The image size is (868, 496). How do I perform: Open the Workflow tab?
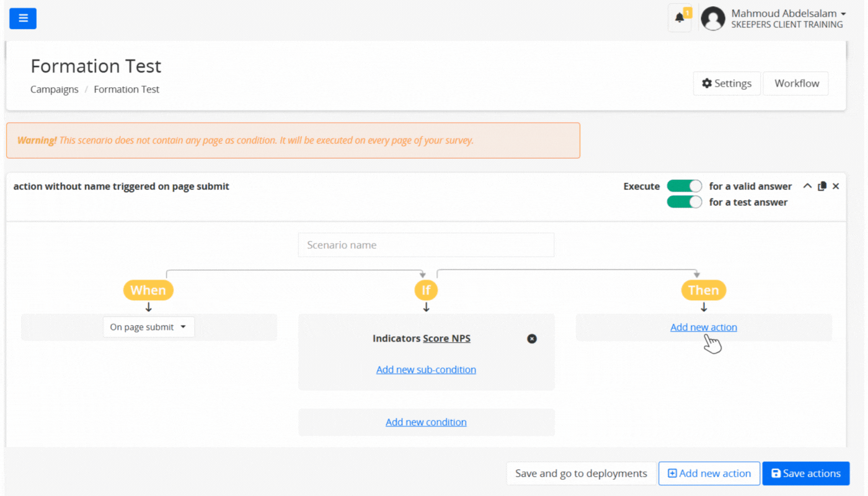pyautogui.click(x=796, y=84)
